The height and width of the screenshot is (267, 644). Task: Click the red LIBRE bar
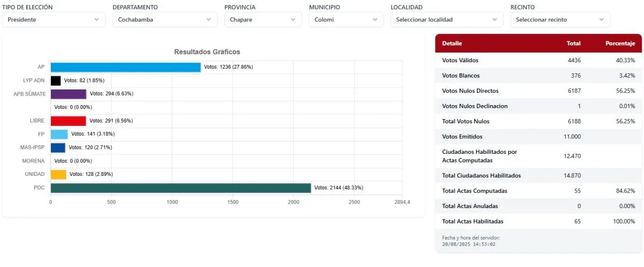(x=68, y=121)
